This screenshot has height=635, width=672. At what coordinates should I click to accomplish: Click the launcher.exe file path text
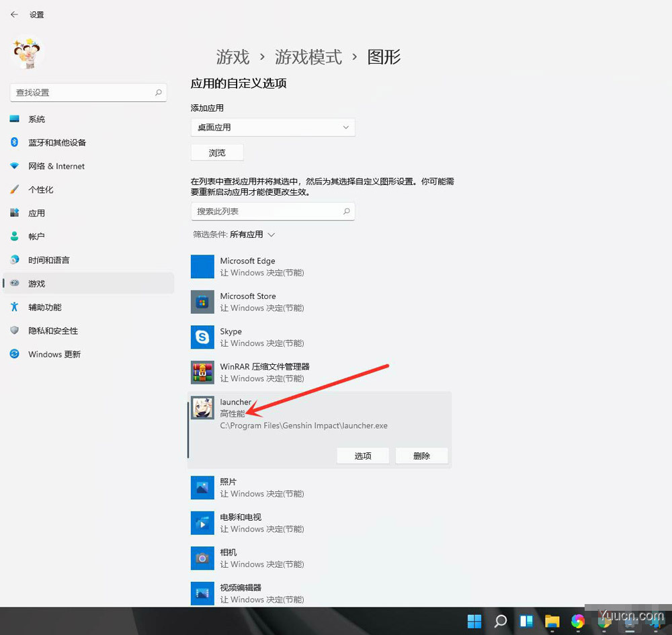[304, 425]
